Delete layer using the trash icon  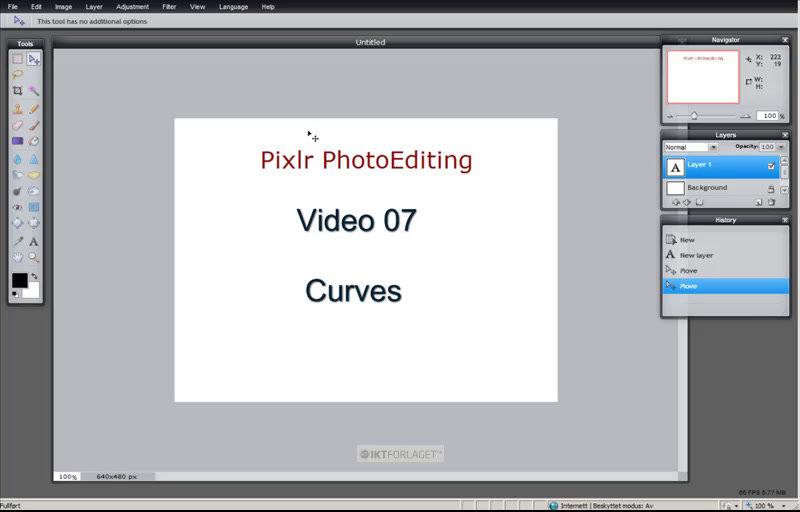[772, 202]
